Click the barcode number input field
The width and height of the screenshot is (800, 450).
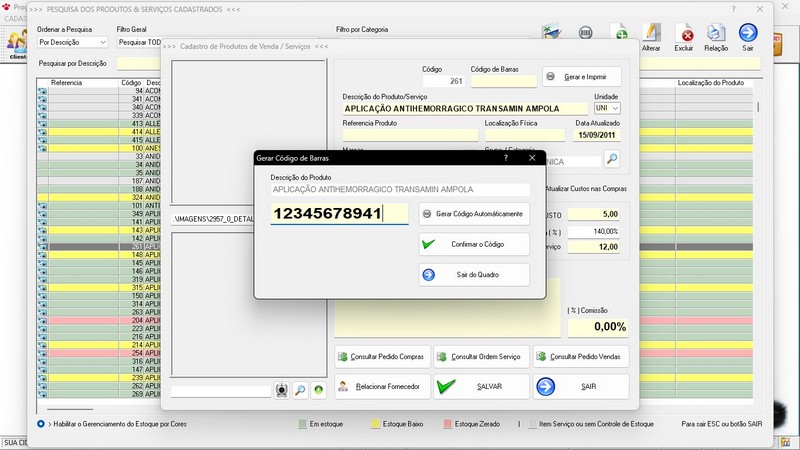click(x=339, y=213)
